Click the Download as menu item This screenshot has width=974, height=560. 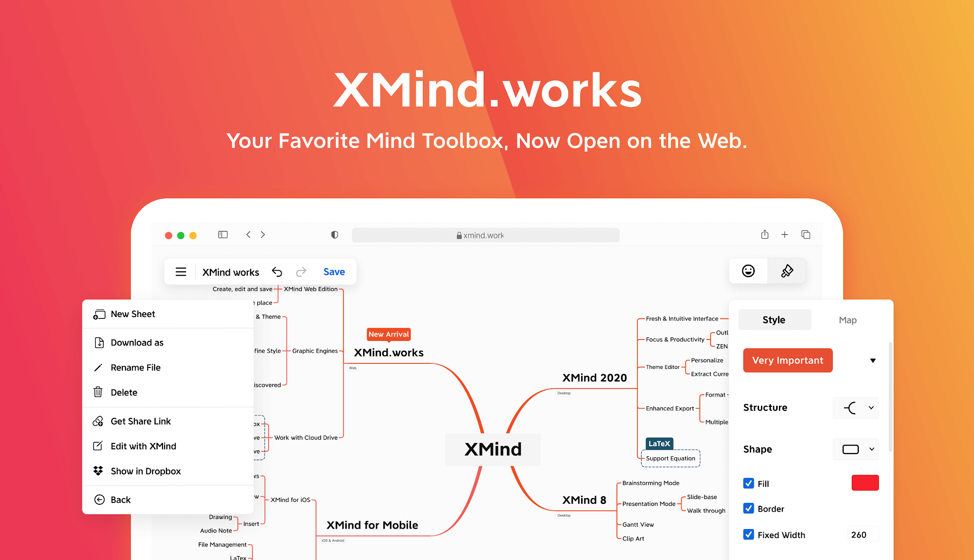pyautogui.click(x=136, y=342)
